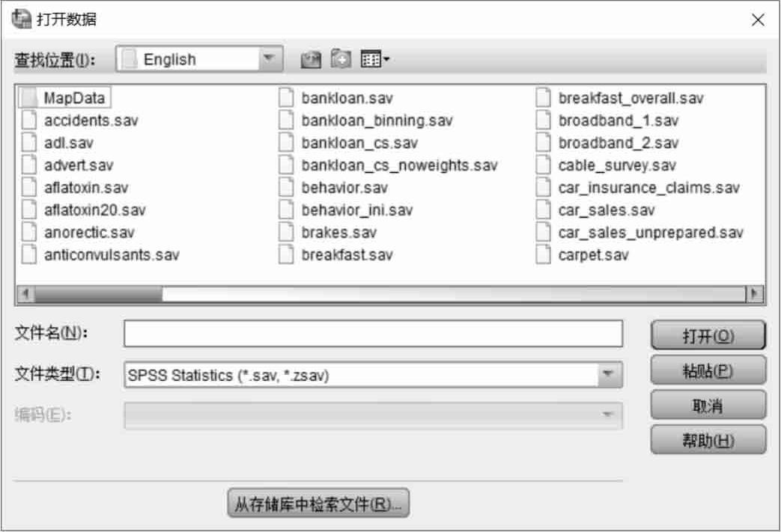Click the up one level folder icon

(x=310, y=59)
